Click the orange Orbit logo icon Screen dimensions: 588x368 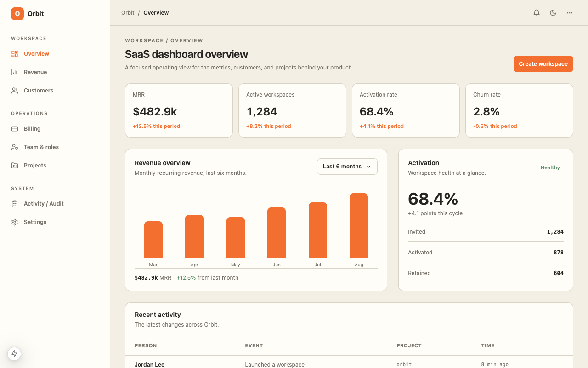(x=17, y=14)
